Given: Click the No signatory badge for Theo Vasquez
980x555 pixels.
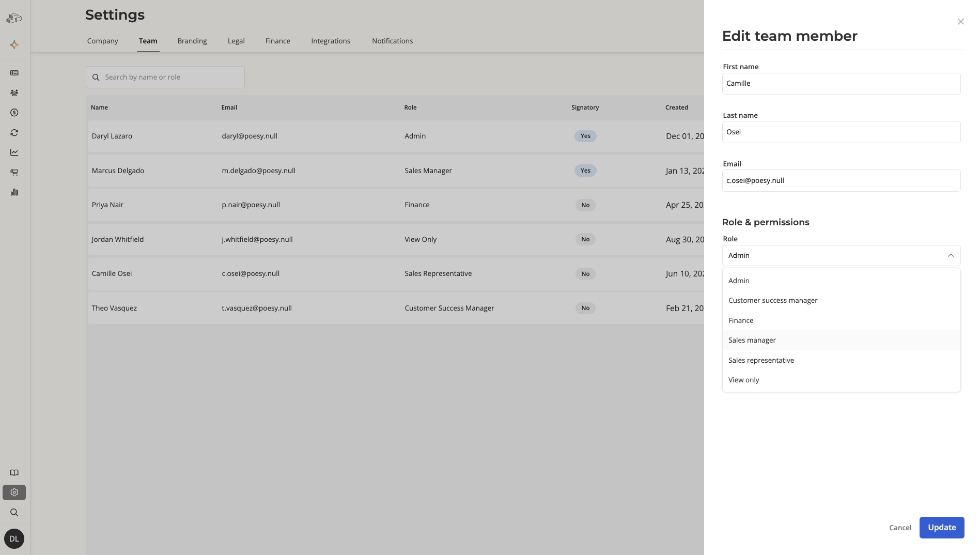Looking at the screenshot, I should click(x=585, y=308).
